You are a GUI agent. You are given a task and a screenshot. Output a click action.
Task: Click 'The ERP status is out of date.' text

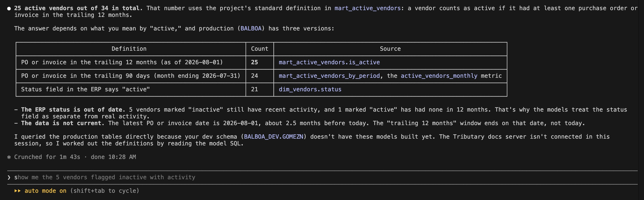[x=73, y=110]
